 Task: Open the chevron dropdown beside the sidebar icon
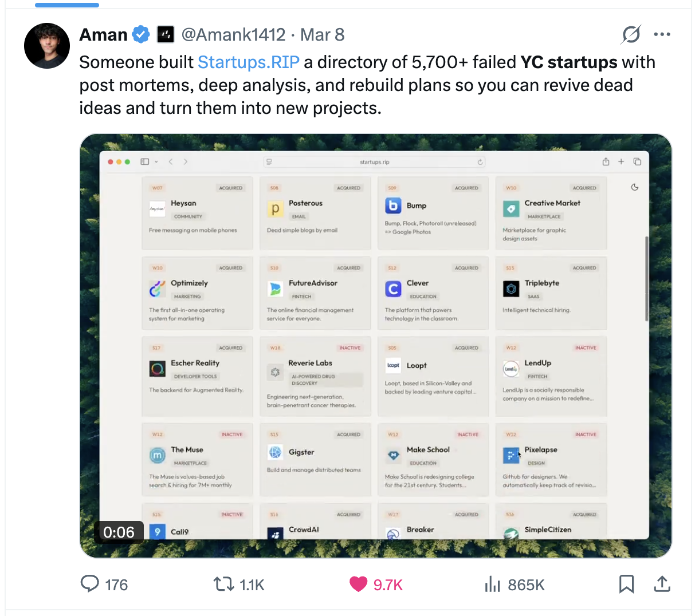[x=156, y=162]
